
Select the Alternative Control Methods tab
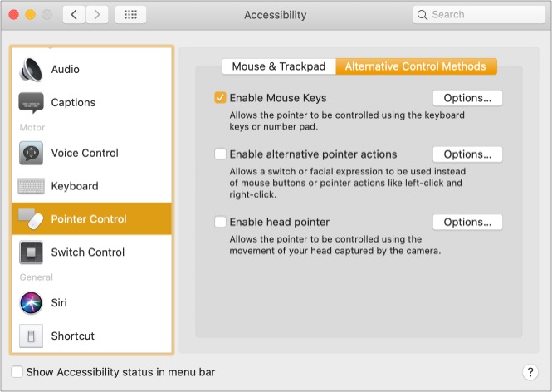point(416,66)
